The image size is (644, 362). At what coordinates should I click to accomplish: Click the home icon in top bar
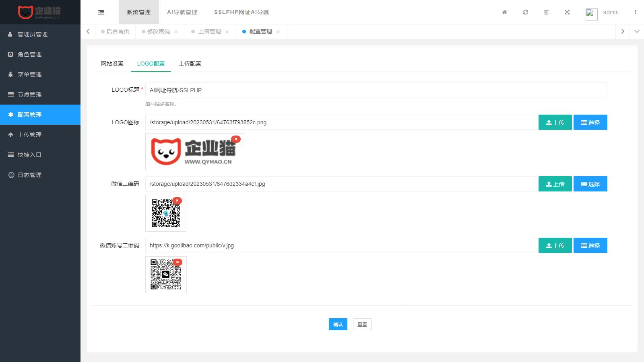click(x=504, y=12)
